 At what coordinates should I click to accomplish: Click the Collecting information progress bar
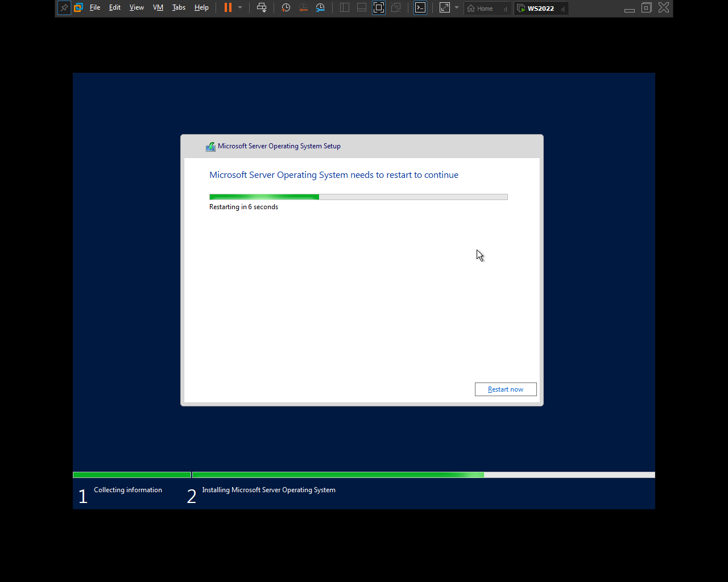[x=132, y=475]
